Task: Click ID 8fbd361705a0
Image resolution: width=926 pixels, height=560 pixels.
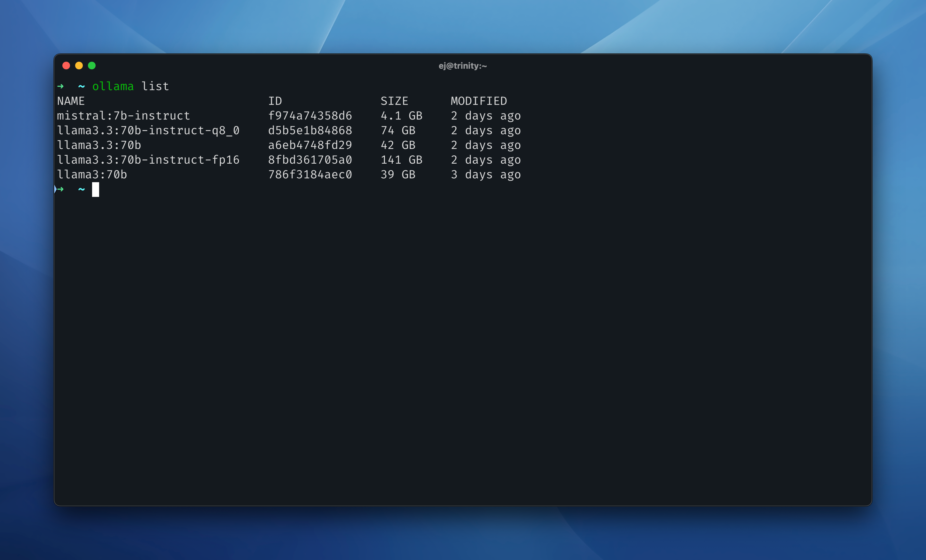Action: pyautogui.click(x=310, y=159)
